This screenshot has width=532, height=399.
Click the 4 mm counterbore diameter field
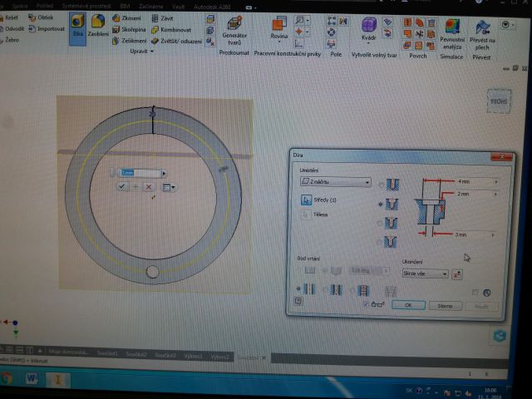[470, 181]
